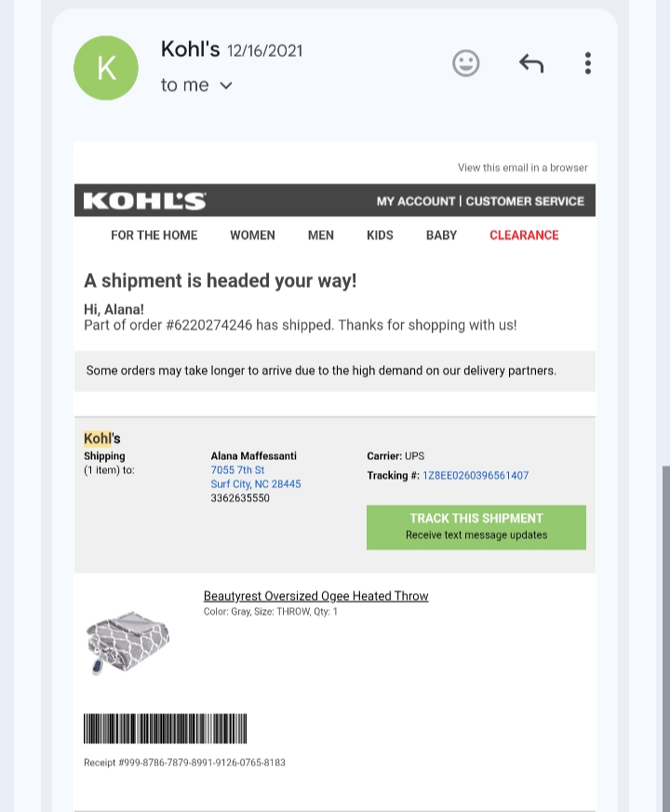View this email in a browser
This screenshot has height=812, width=670.
pos(523,168)
